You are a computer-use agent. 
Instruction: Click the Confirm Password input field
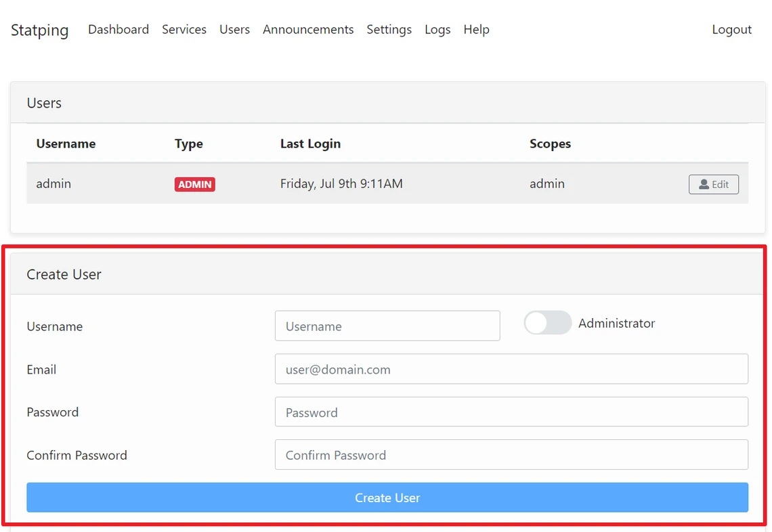coord(511,455)
